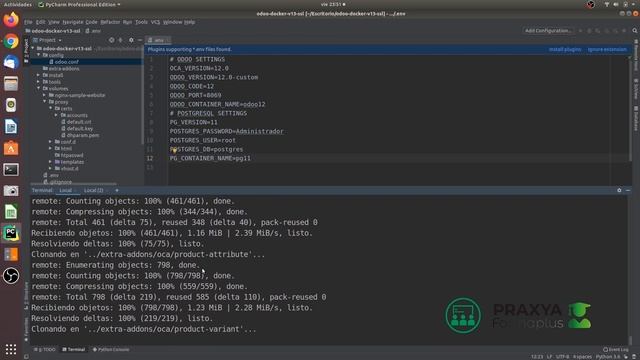Open the Refactor menu
This screenshot has width=640, height=360.
point(110,22)
